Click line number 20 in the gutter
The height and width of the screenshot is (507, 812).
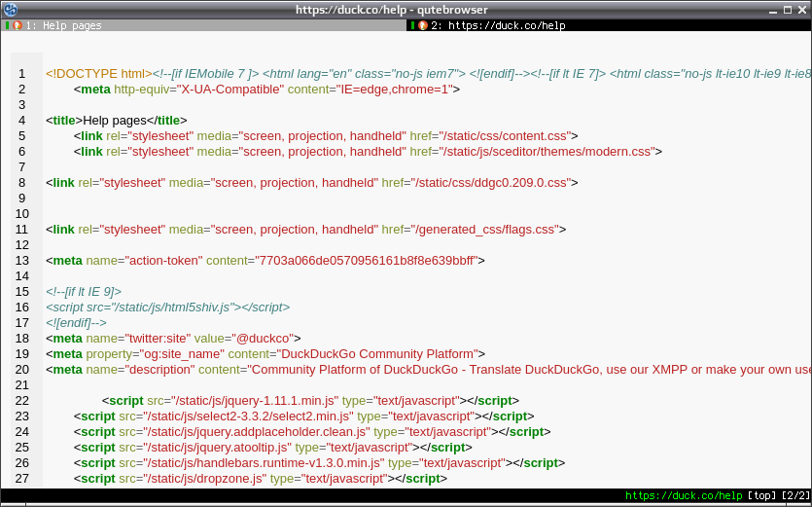[21, 369]
